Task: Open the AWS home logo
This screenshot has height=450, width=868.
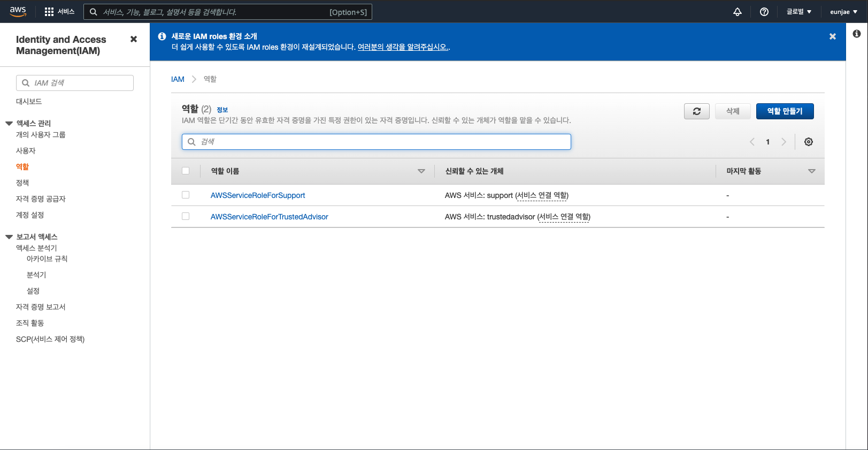Action: (18, 11)
